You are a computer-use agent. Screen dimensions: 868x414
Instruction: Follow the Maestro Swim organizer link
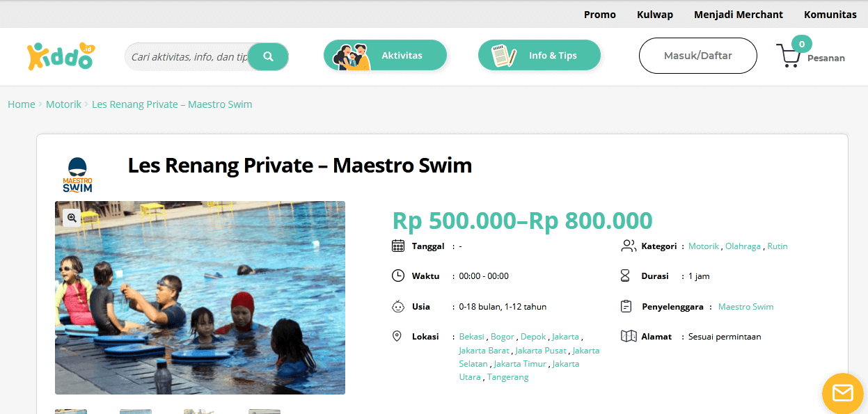pos(745,307)
